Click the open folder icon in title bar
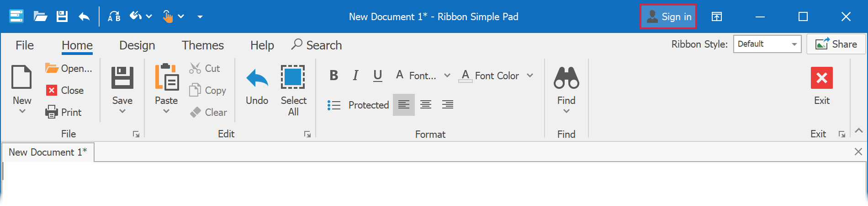Image resolution: width=868 pixels, height=206 pixels. 40,17
